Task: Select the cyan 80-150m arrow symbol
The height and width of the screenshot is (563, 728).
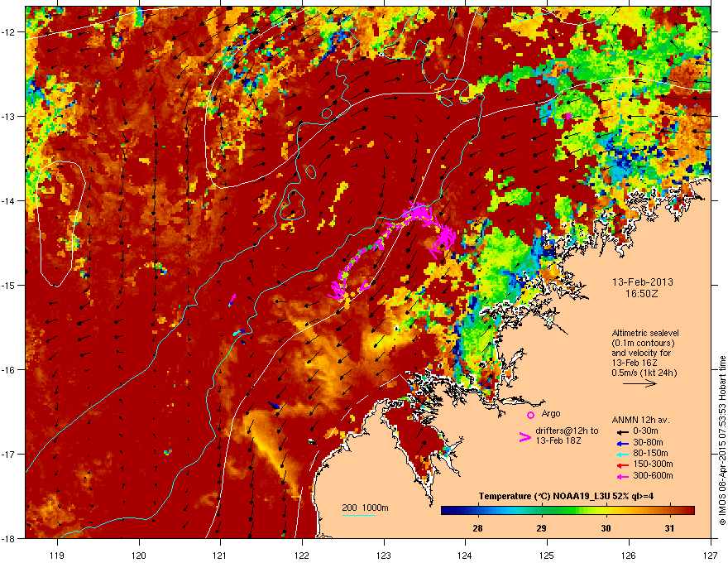Action: pos(622,454)
